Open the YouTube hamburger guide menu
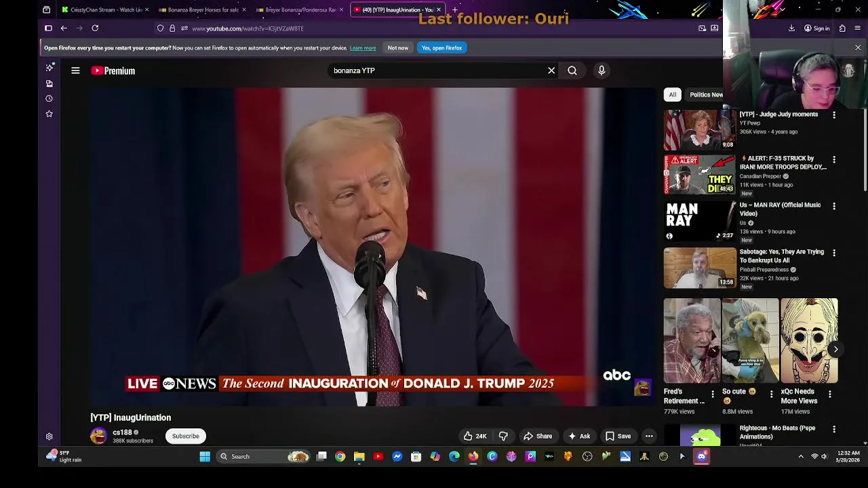 [75, 70]
